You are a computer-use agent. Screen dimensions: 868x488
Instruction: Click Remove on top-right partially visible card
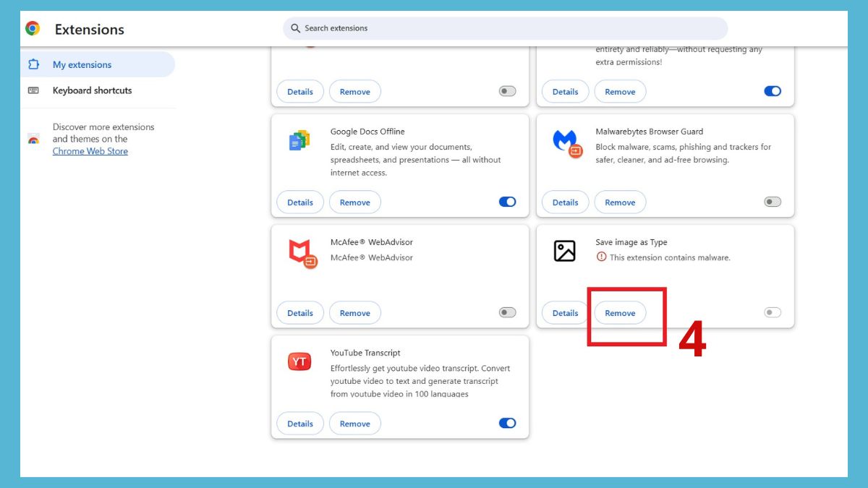pyautogui.click(x=620, y=92)
